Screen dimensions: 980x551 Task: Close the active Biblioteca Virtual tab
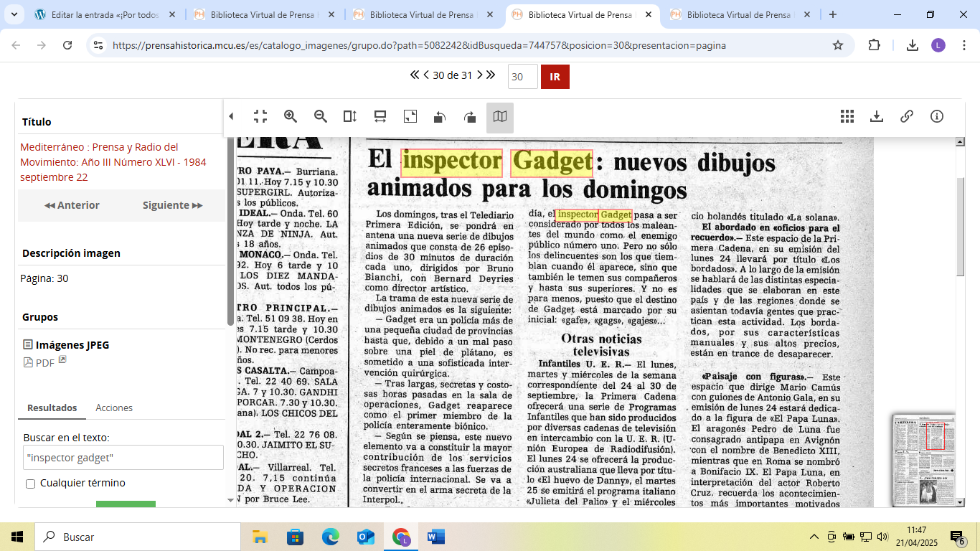648,14
